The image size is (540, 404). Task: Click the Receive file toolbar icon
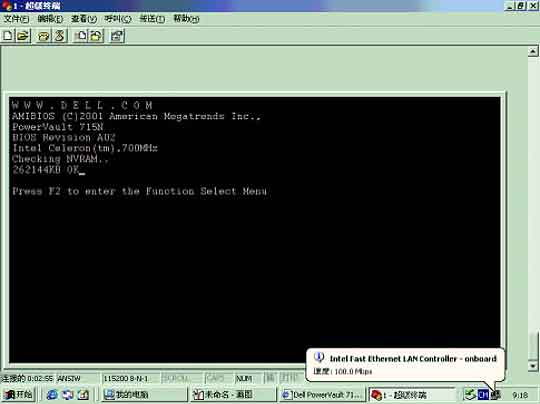point(96,36)
